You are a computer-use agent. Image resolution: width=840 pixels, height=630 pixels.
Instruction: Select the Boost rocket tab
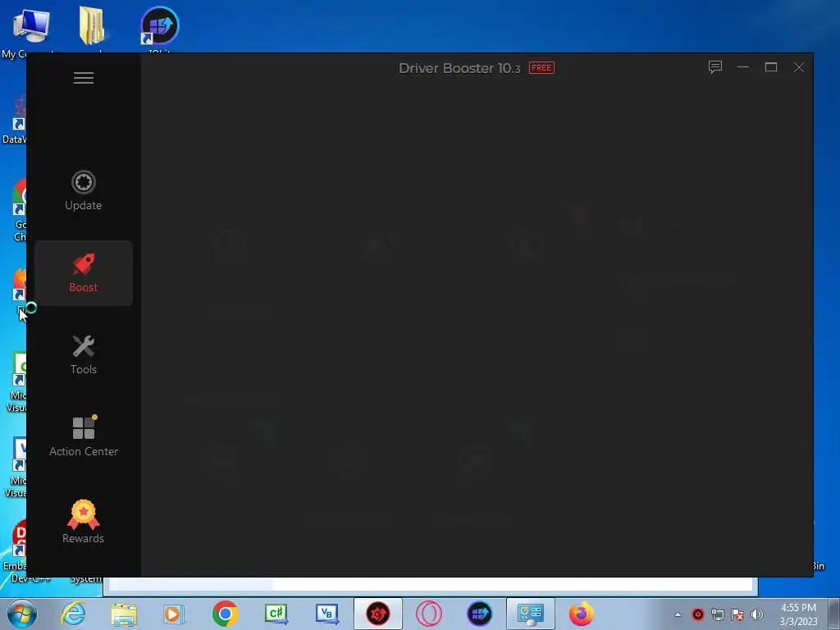point(84,273)
